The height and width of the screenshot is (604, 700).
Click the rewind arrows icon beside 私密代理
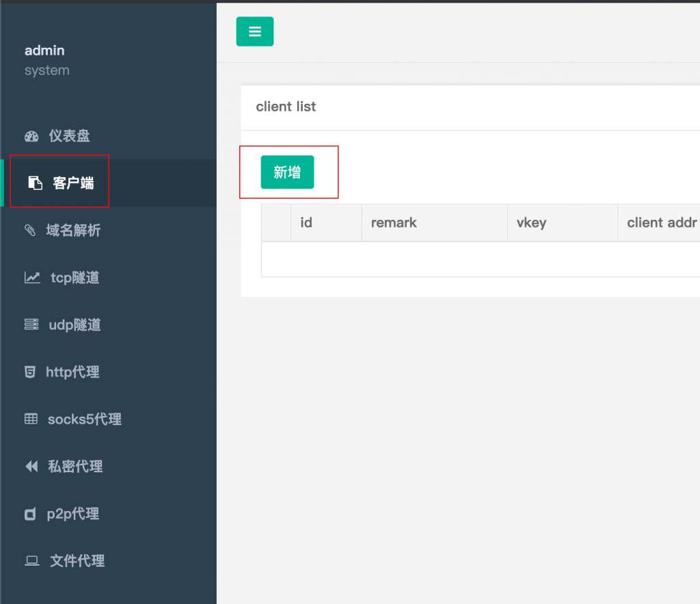[31, 467]
